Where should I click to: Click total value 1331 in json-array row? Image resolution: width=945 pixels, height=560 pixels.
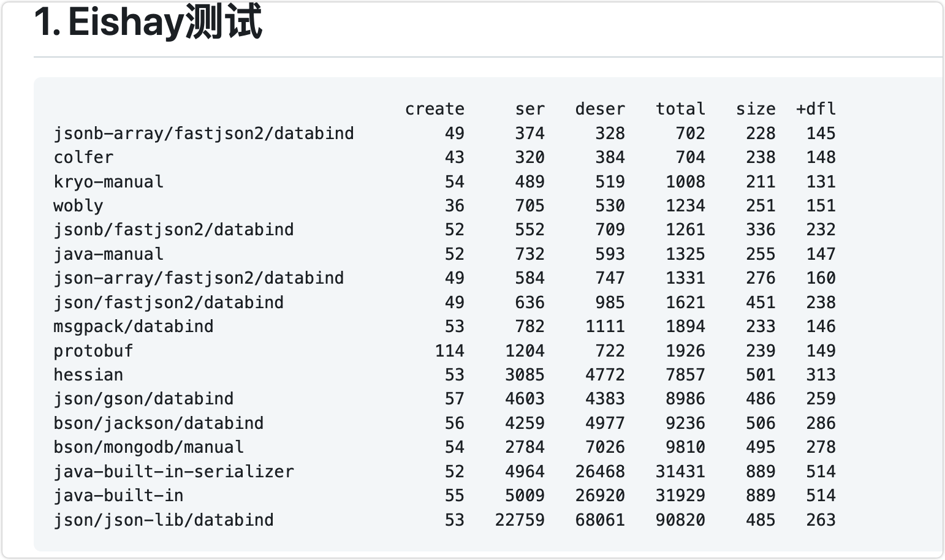click(x=685, y=278)
